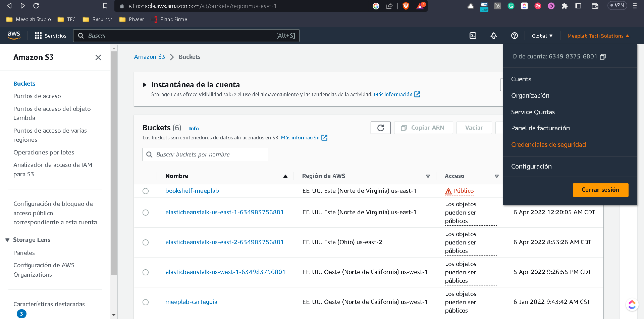644x319 pixels.
Task: Click the Cerrar sesión button
Action: [600, 190]
